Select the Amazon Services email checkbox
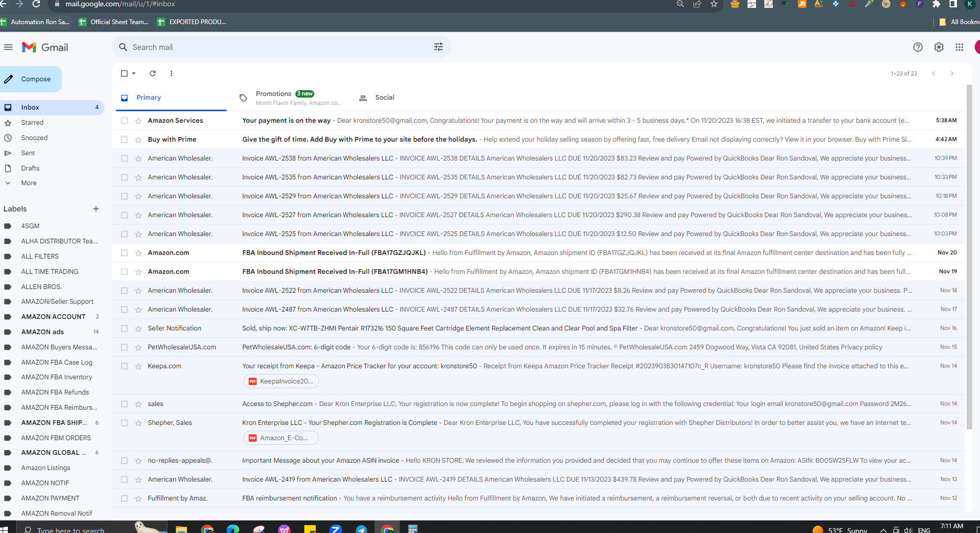 click(124, 121)
